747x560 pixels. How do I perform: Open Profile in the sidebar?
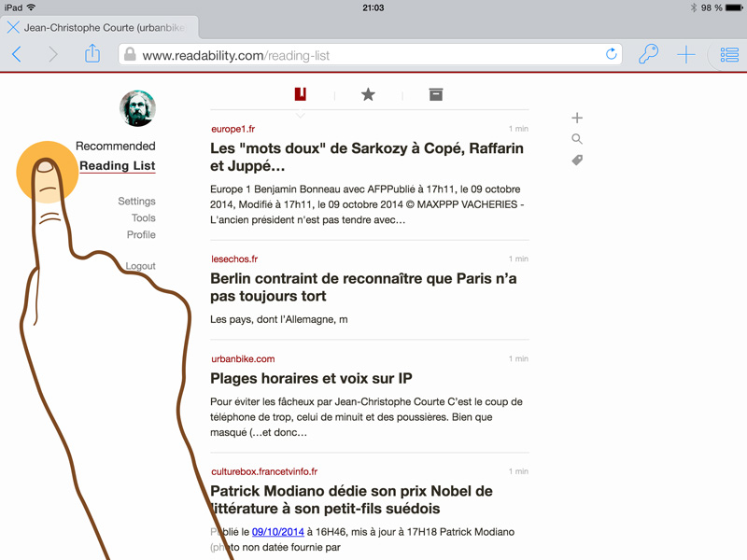(x=141, y=234)
